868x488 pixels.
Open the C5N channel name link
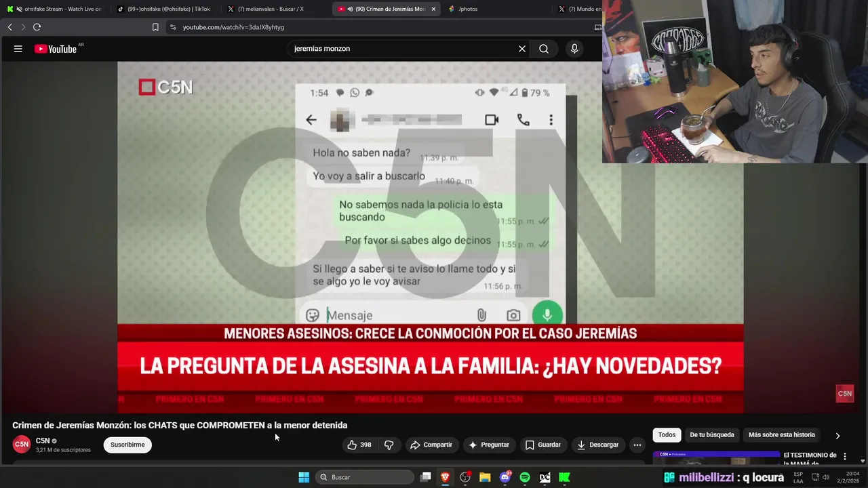pos(43,441)
